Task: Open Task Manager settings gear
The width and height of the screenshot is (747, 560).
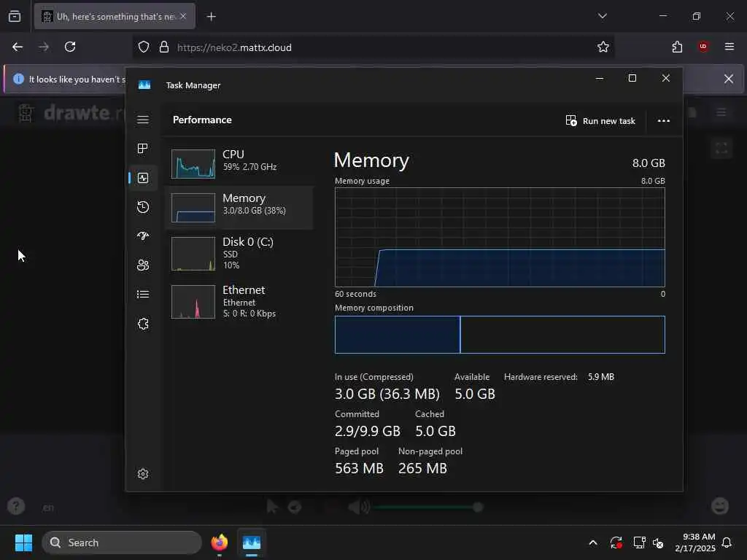Action: click(143, 474)
